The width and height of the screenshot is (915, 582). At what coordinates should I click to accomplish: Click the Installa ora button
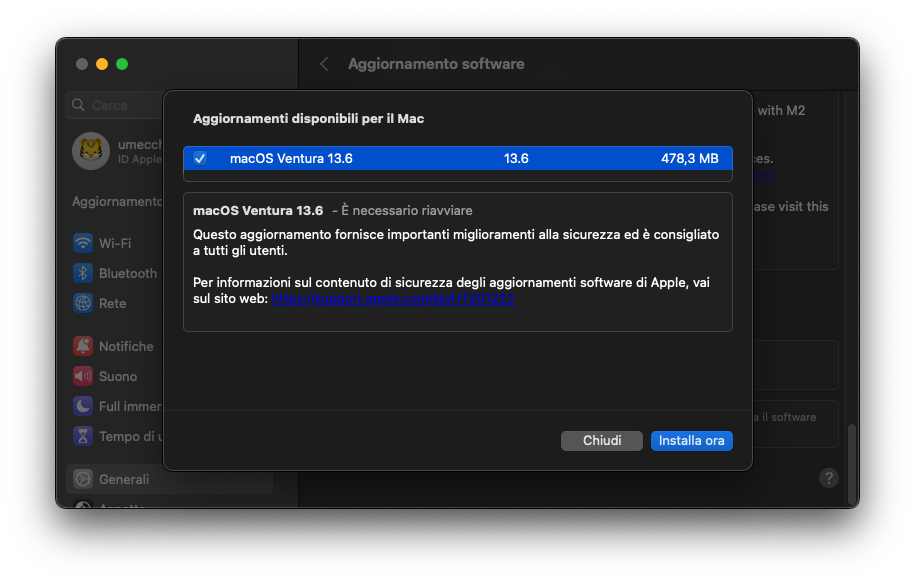tap(692, 441)
